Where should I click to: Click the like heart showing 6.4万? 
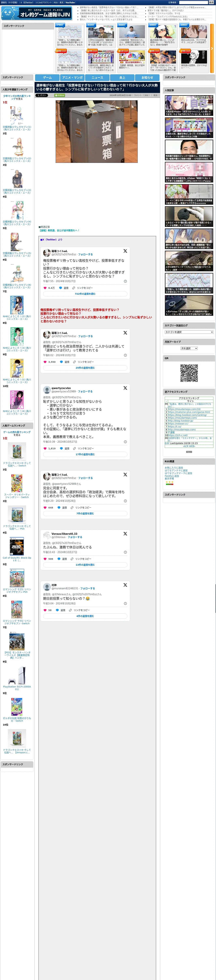click(x=45, y=288)
